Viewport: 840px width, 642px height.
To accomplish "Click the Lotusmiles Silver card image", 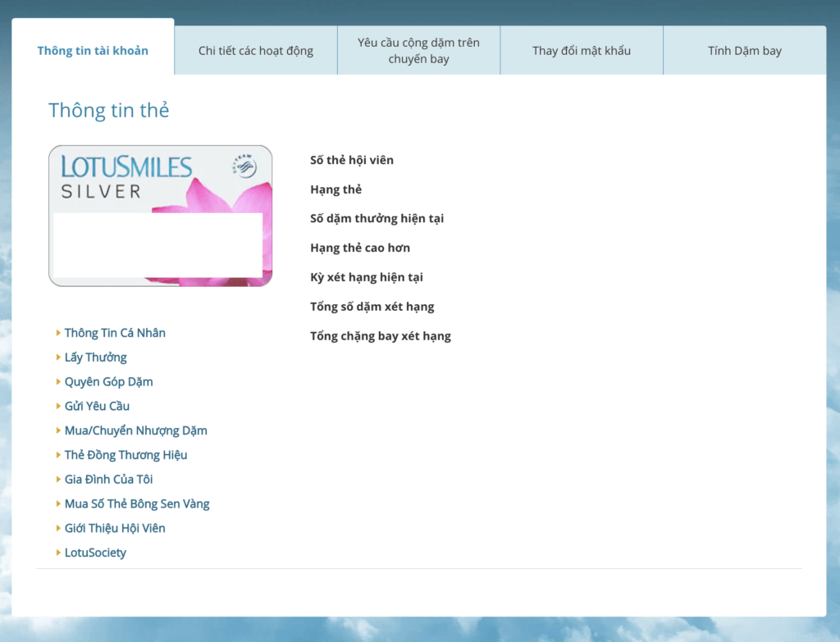I will pyautogui.click(x=160, y=216).
